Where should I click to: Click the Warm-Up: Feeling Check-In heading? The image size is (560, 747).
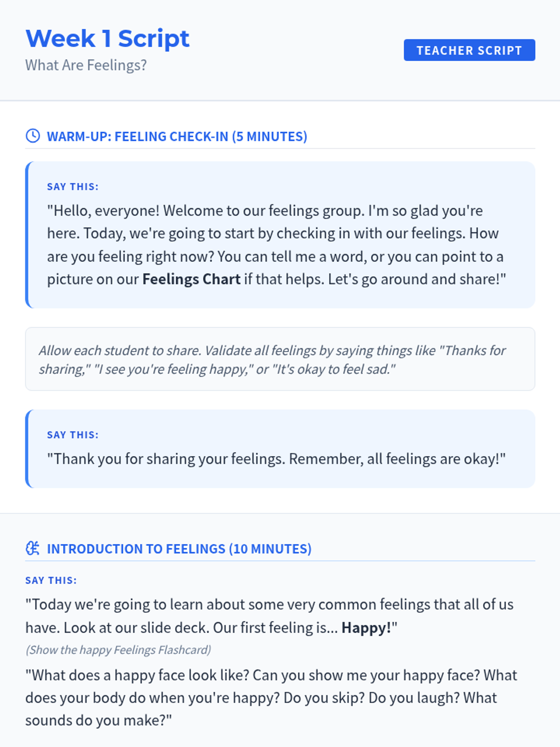[177, 136]
